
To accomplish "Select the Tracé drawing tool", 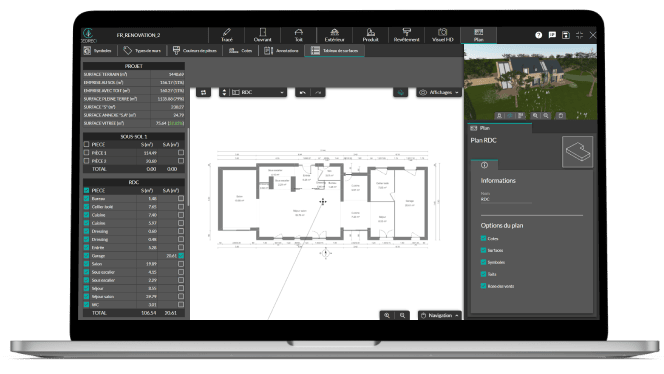I will coord(227,35).
